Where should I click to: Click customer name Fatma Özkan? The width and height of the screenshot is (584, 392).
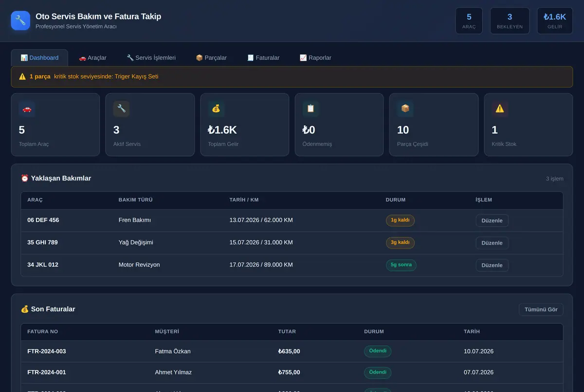pyautogui.click(x=173, y=351)
